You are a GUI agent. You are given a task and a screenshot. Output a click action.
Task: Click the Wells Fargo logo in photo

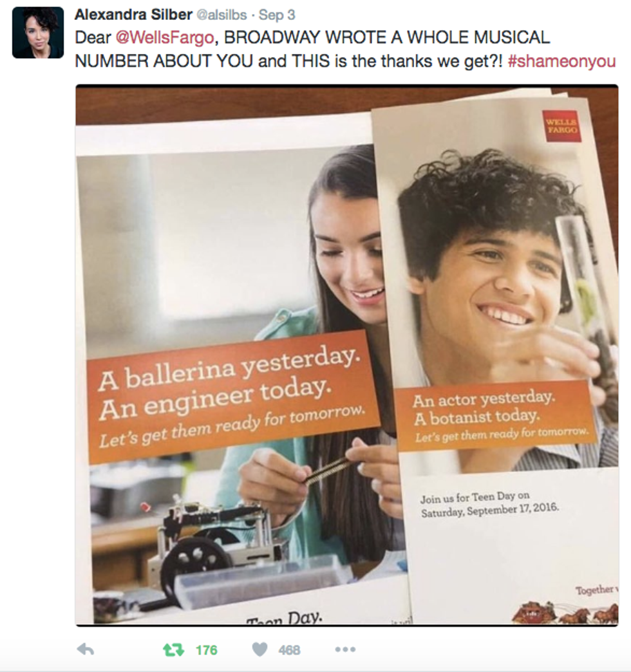pos(561,126)
